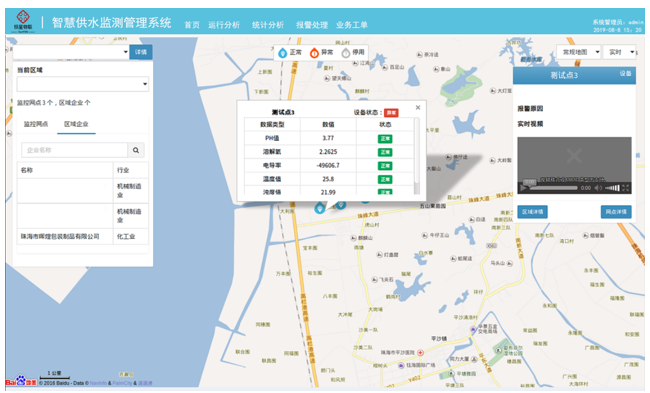Click the 智慧供水监测管理系统 title
650x393 pixels.
[112, 22]
